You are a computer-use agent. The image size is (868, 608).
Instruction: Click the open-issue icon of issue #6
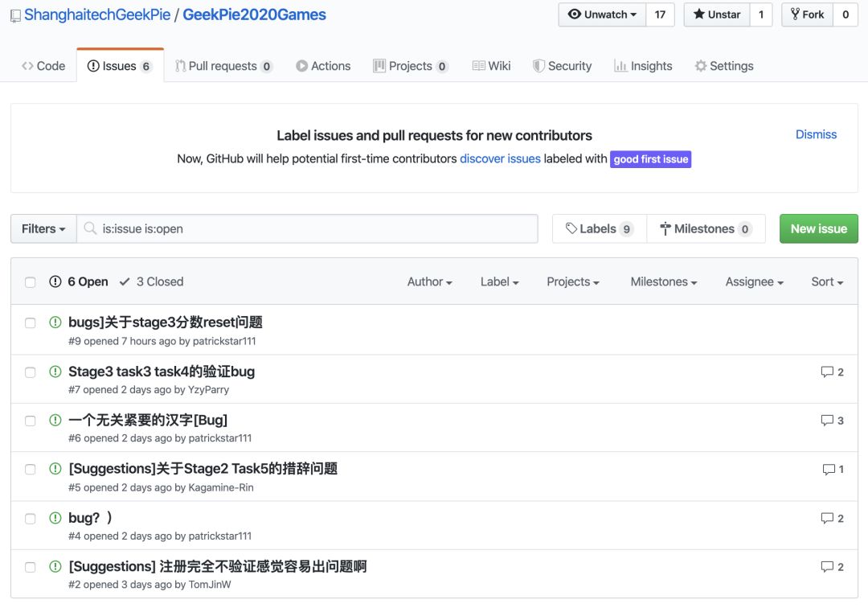[55, 421]
